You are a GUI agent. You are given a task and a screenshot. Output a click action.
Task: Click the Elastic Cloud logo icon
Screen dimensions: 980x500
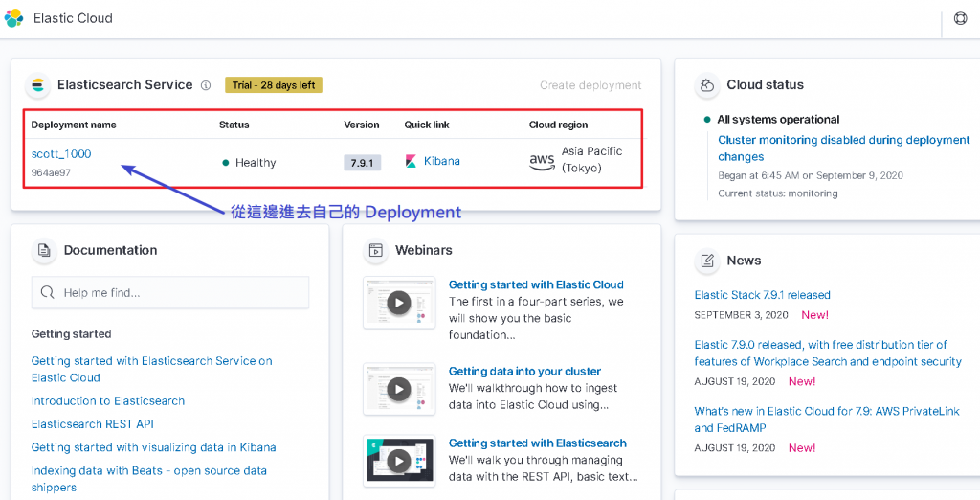pyautogui.click(x=13, y=18)
